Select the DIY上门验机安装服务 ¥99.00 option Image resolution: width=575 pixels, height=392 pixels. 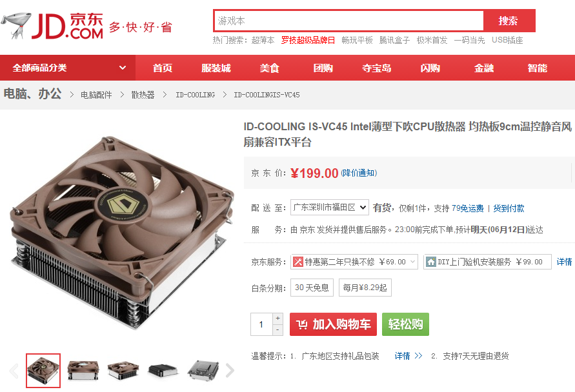[487, 262]
